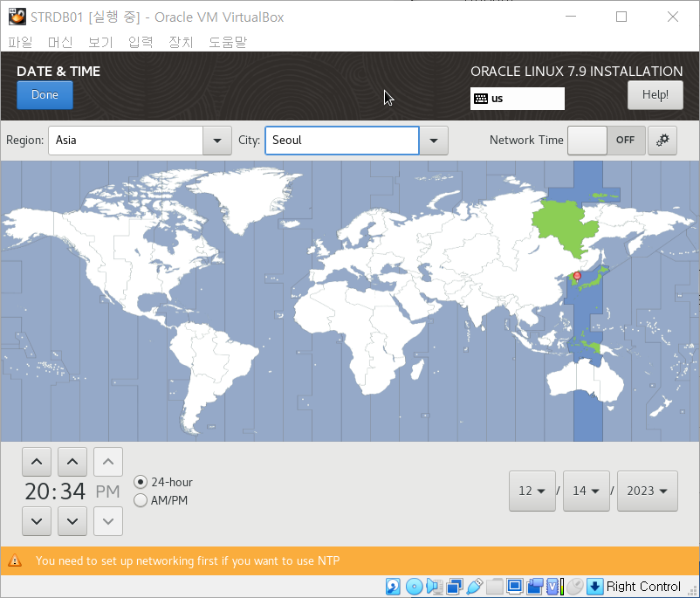
Task: Click the us keyboard layout indicator
Action: pos(517,99)
